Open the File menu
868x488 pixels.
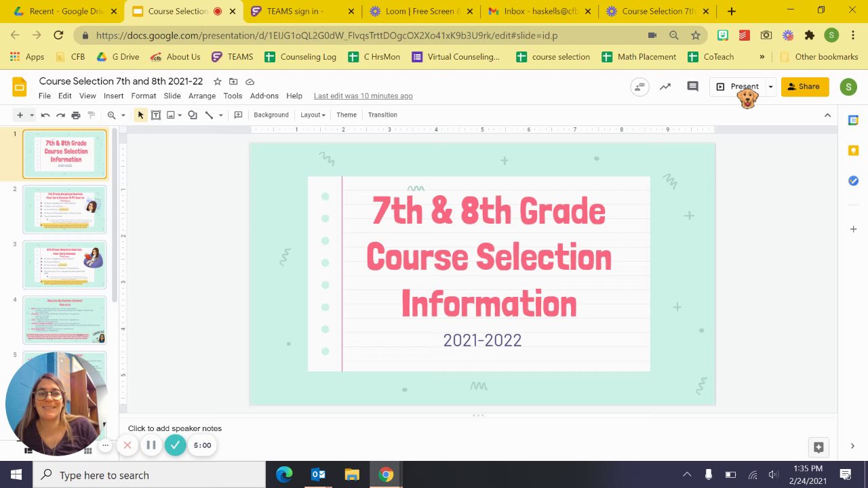click(x=45, y=96)
